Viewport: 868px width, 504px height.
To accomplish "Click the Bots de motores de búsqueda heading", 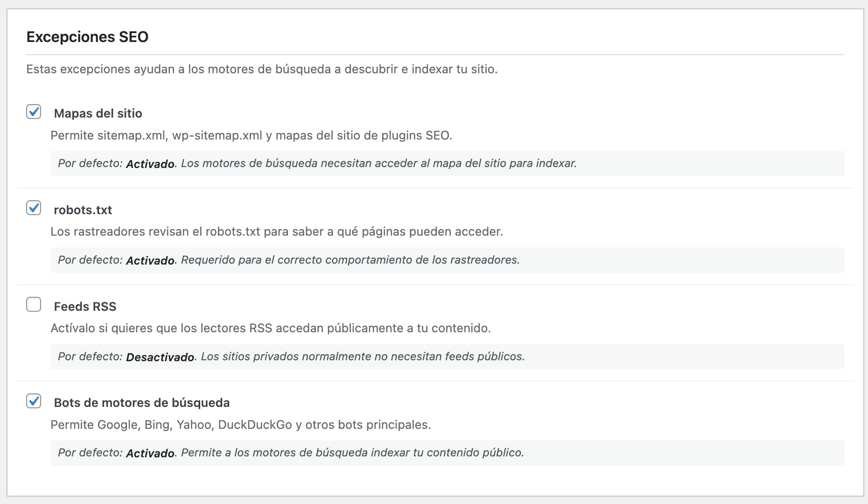I will 141,402.
